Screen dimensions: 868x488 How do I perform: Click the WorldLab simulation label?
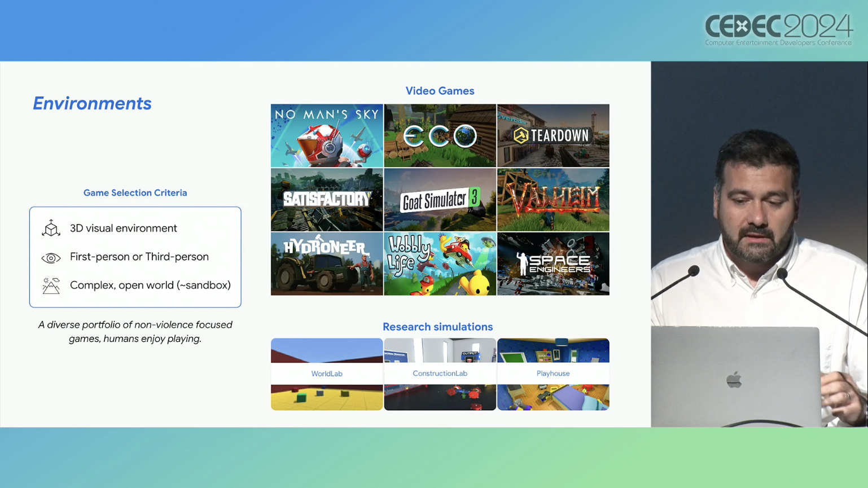pos(327,373)
